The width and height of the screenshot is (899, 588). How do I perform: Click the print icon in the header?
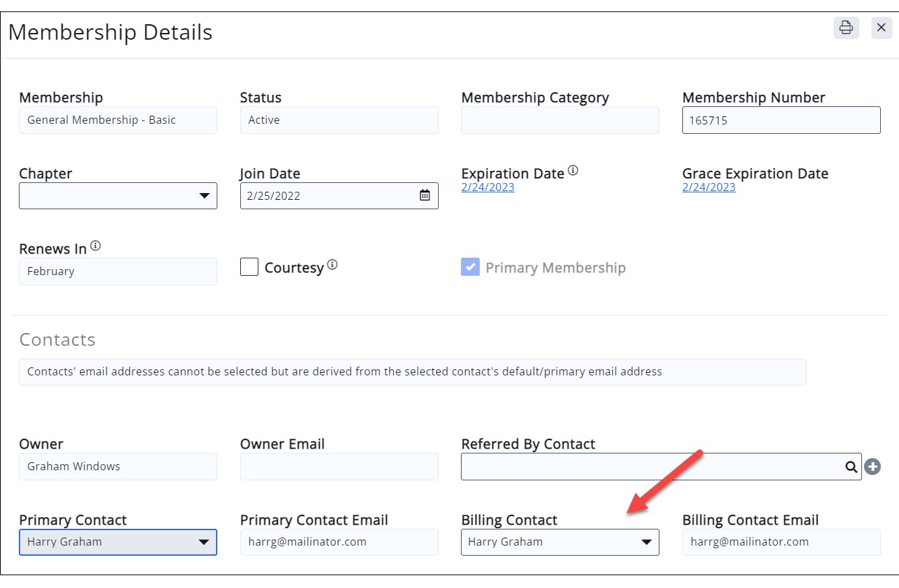pyautogui.click(x=846, y=28)
